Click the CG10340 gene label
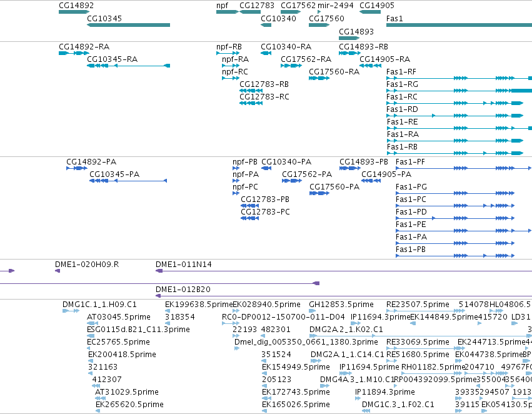532x414 pixels. click(x=278, y=18)
